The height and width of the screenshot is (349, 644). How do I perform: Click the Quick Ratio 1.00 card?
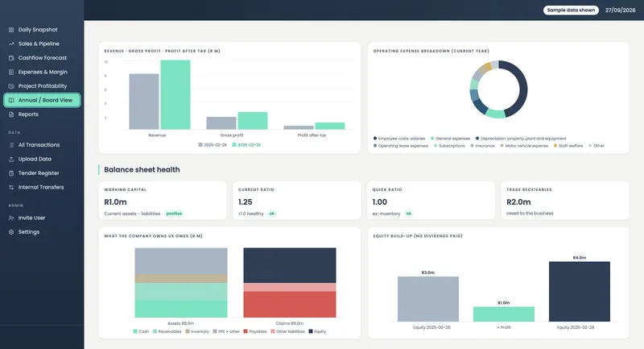431,201
